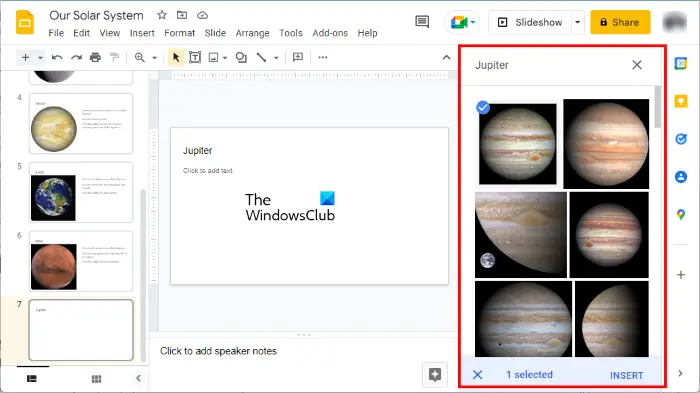Switch to grid view
Screen dimensions: 700x393
[x=96, y=379]
